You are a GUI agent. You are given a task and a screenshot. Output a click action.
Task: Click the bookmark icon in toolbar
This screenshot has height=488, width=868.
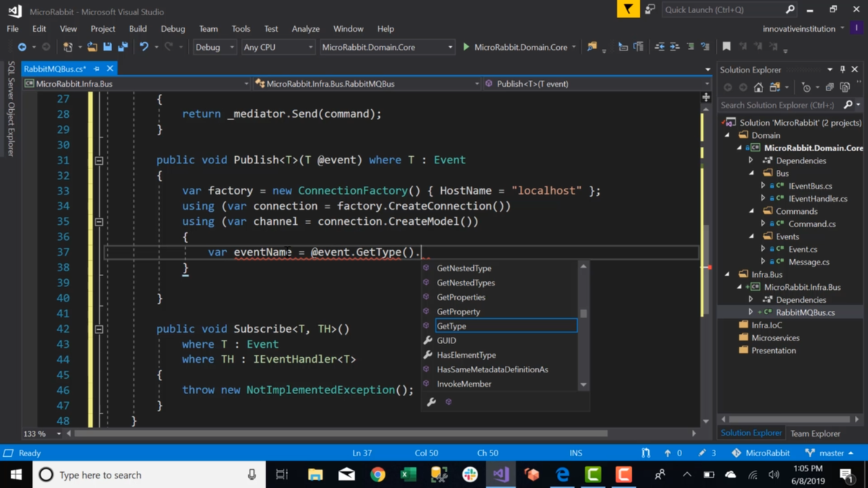(726, 47)
